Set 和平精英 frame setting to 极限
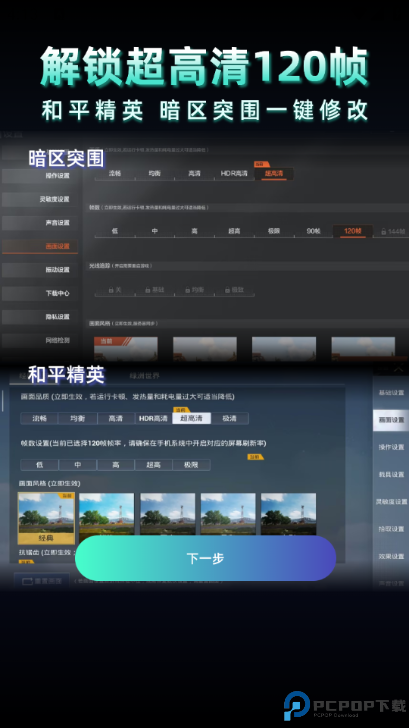 pyautogui.click(x=191, y=465)
